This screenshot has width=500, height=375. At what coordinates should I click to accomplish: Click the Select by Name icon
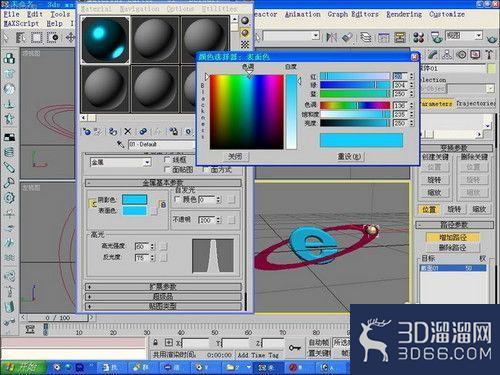(x=21, y=37)
